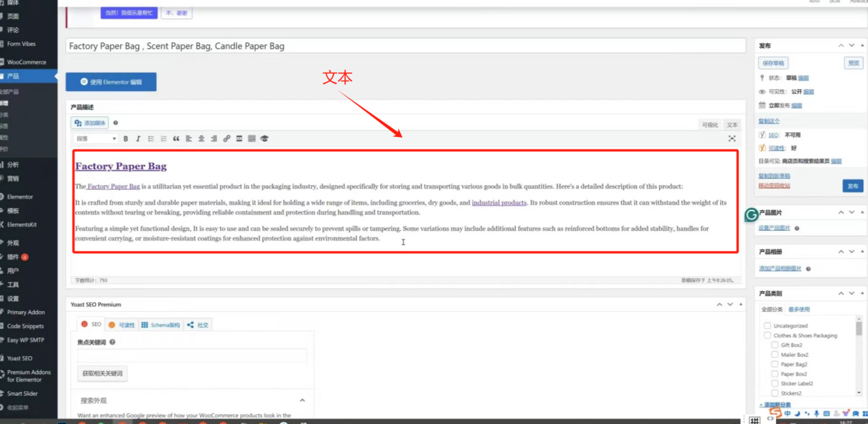Check the Clothes & Shoes Packaging category
Image resolution: width=868 pixels, height=424 pixels.
767,336
